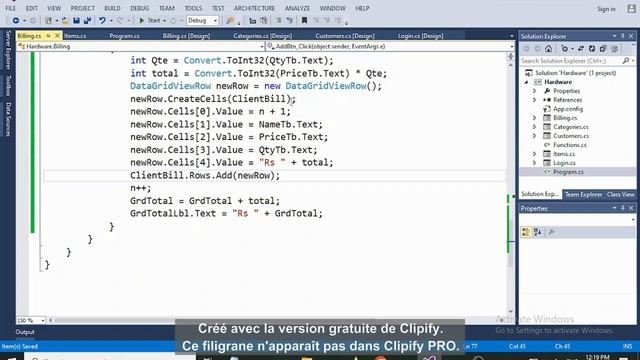The image size is (640, 360).
Task: Switch to the Categories.cs [Design] tab
Action: [262, 36]
